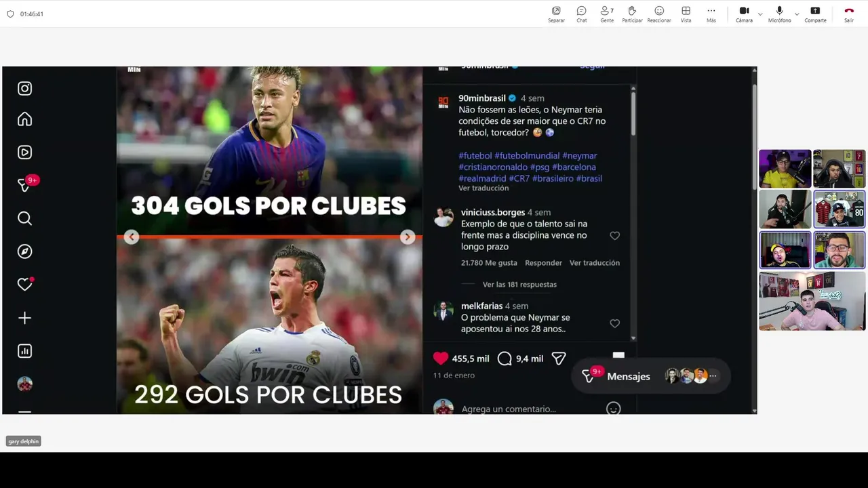Click Ver traducción under the caption
The image size is (868, 488).
tap(484, 188)
